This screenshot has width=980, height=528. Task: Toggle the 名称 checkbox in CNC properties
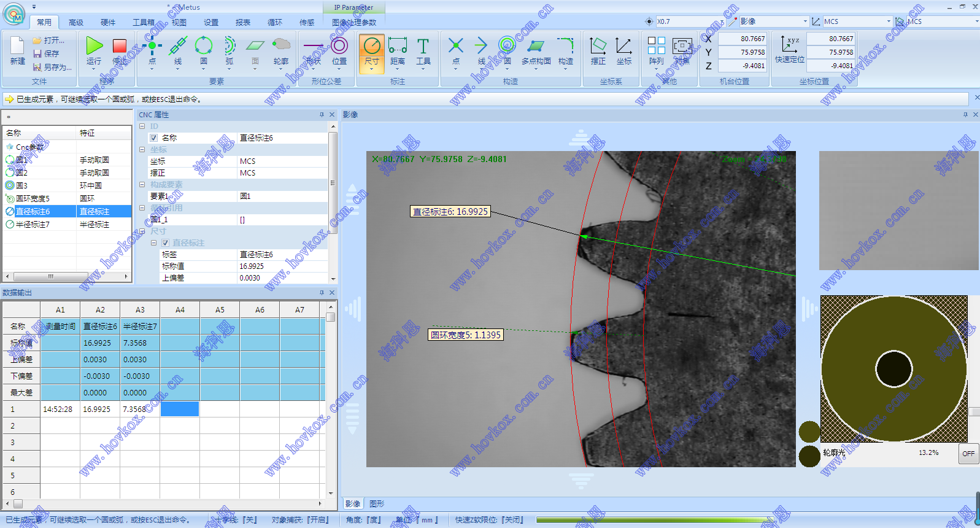[154, 138]
